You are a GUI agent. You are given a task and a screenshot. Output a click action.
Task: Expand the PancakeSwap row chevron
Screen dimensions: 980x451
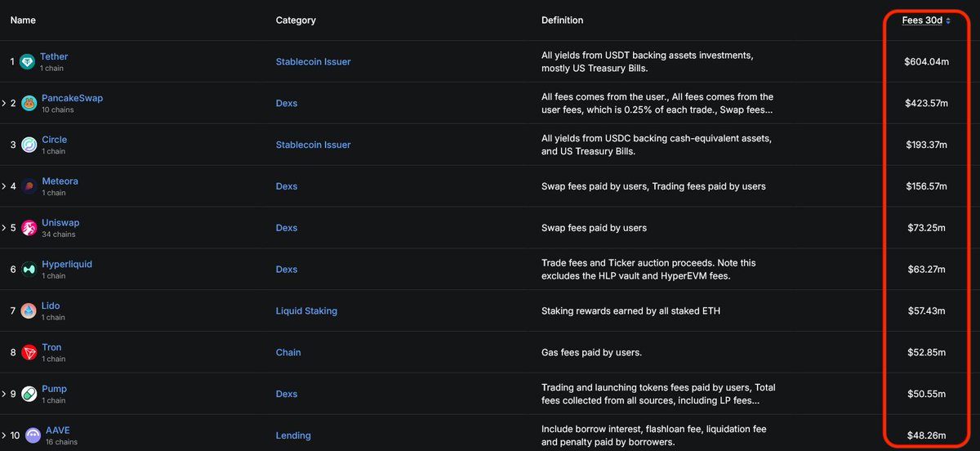coord(4,104)
